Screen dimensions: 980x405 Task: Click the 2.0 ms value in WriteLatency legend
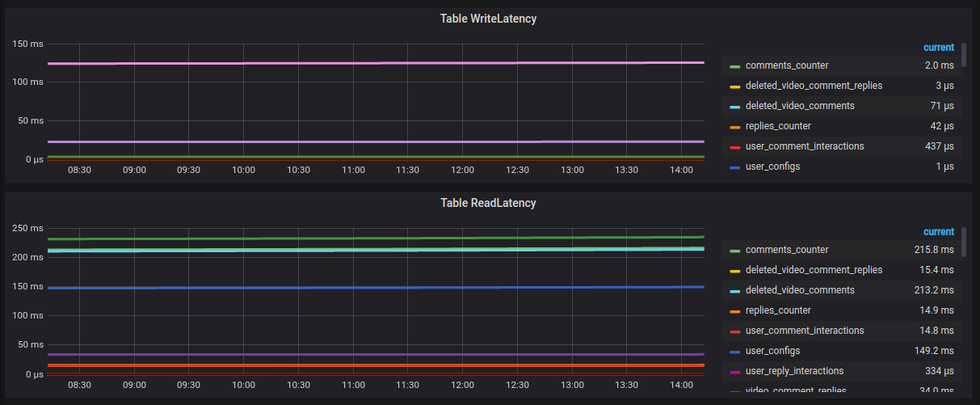click(940, 65)
